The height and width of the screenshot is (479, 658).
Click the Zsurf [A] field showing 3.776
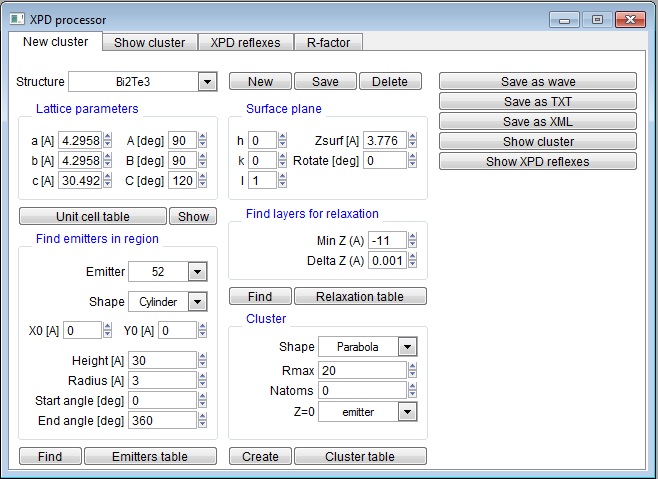pyautogui.click(x=385, y=140)
